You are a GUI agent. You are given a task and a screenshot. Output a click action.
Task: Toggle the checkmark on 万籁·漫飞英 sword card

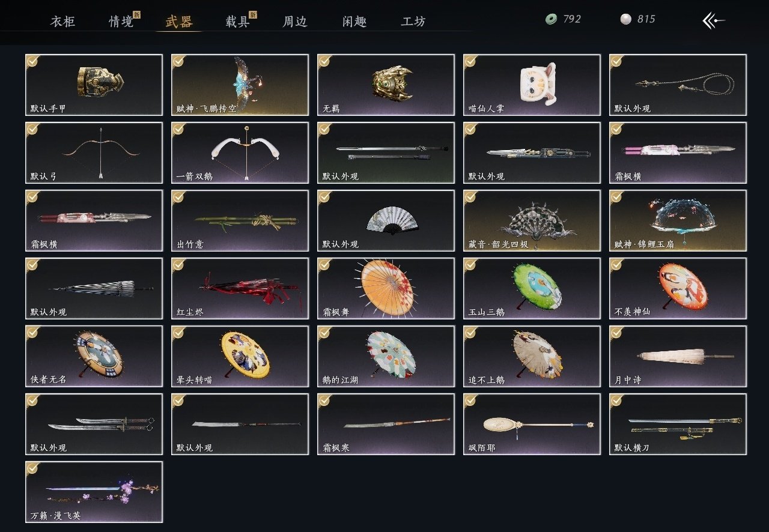click(32, 468)
